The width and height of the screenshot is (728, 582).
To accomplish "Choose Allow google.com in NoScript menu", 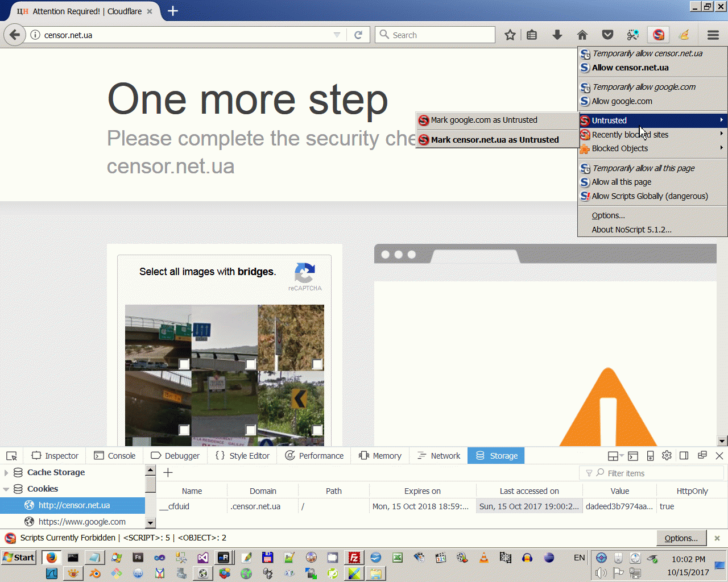I will pos(652,101).
